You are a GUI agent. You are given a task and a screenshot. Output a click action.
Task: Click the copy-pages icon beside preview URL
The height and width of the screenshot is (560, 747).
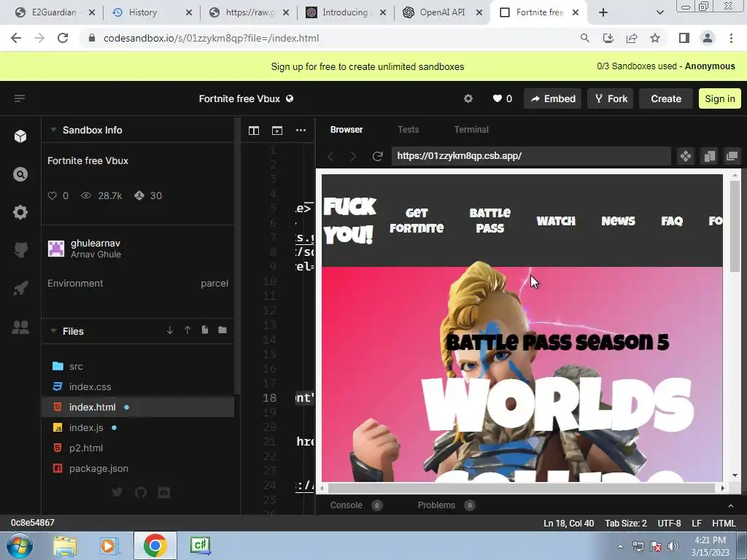(709, 156)
